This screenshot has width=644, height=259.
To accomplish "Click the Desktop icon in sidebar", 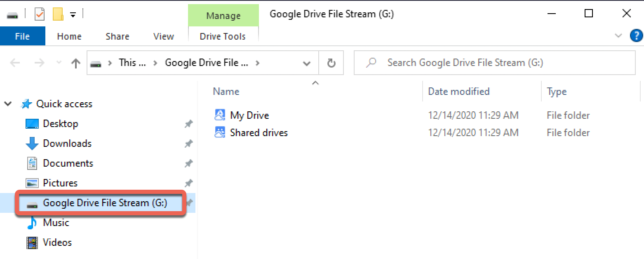I will click(x=32, y=124).
